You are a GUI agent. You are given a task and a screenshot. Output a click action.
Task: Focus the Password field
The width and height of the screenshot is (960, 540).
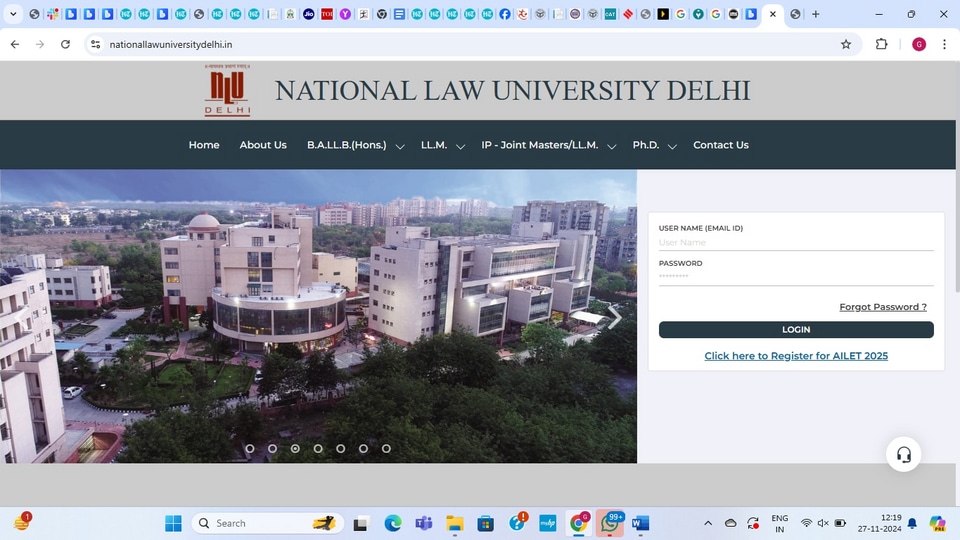click(x=796, y=277)
